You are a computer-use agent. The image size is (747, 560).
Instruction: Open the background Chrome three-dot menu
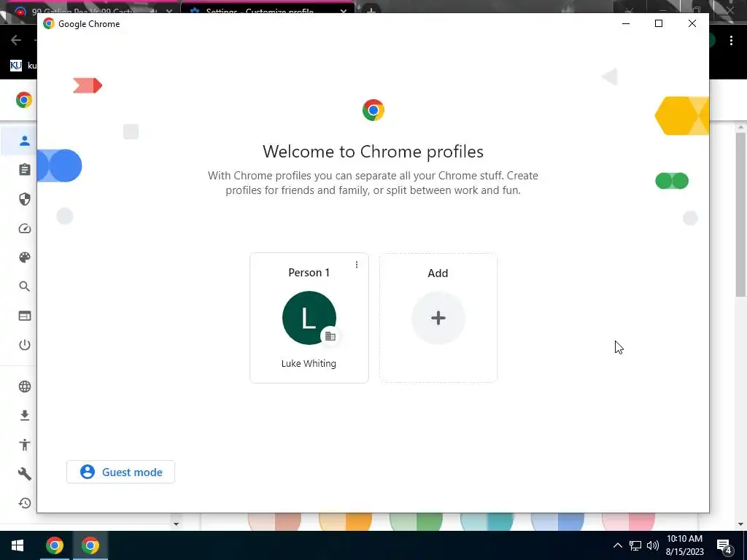731,41
